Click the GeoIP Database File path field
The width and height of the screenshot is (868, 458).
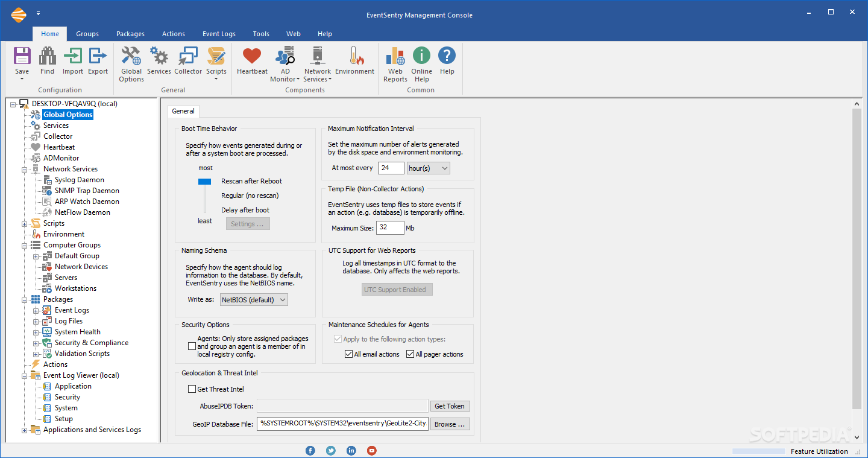342,424
